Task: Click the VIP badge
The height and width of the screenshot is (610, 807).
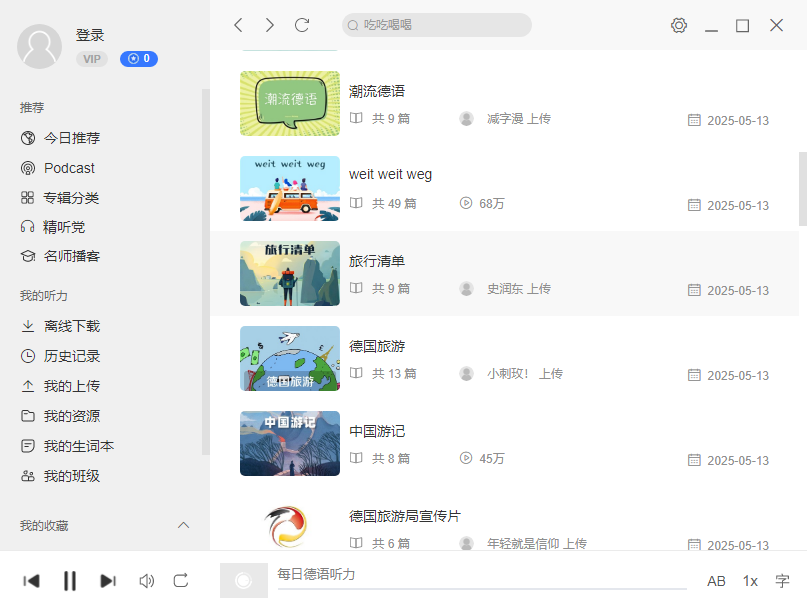Action: click(x=92, y=59)
